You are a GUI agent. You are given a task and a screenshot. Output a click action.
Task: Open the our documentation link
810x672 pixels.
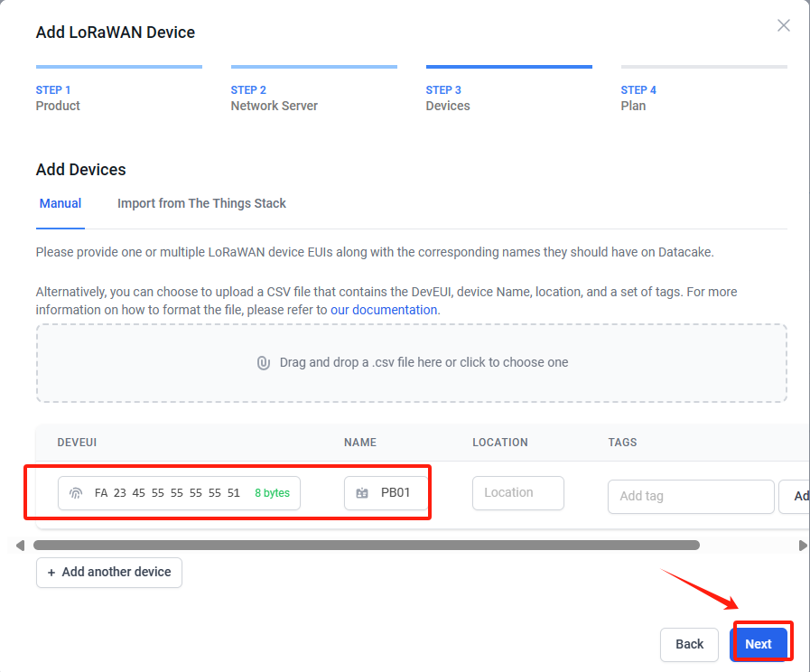pos(384,310)
